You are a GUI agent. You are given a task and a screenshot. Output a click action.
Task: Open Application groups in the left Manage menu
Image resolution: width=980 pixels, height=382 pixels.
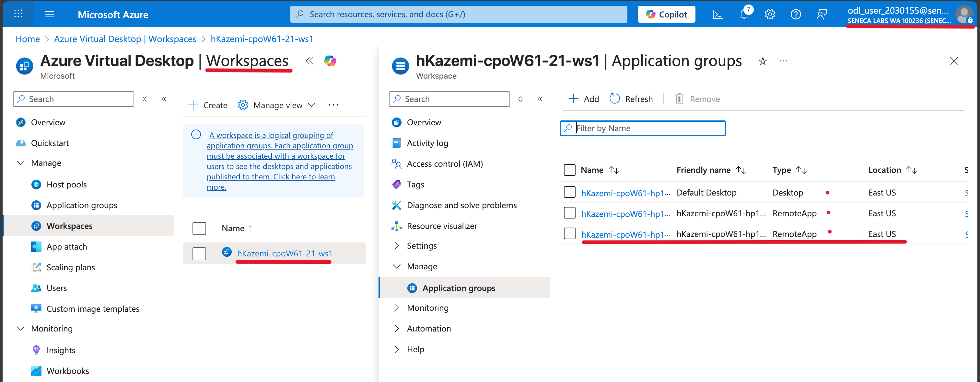82,205
